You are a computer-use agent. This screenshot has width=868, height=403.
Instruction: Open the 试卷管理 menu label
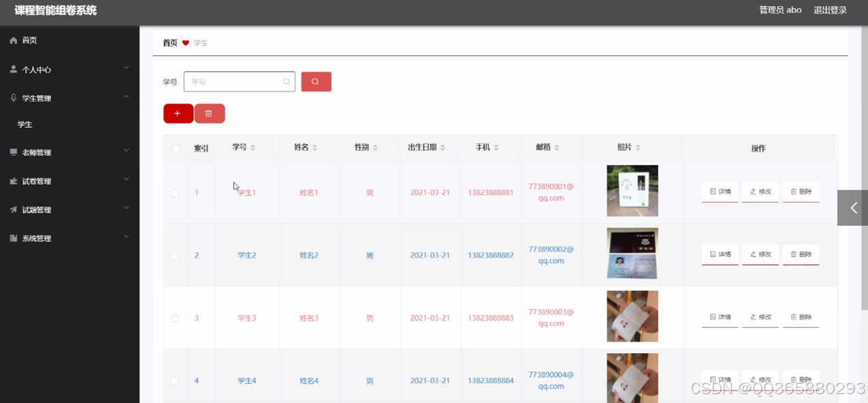(36, 181)
